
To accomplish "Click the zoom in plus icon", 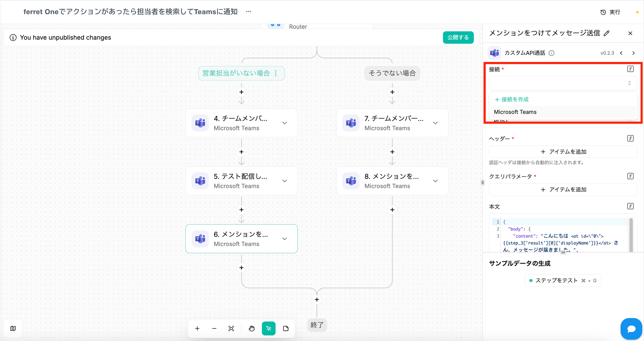I will tap(197, 328).
